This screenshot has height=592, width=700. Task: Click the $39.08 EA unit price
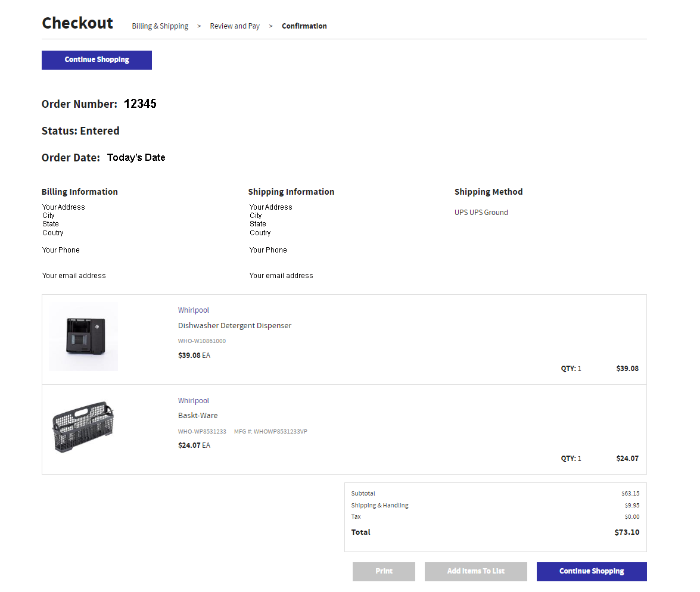point(194,356)
